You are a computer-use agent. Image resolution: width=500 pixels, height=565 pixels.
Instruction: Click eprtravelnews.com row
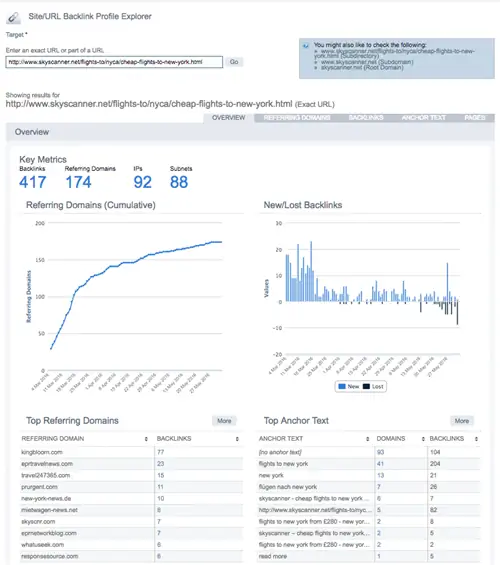tap(131, 464)
